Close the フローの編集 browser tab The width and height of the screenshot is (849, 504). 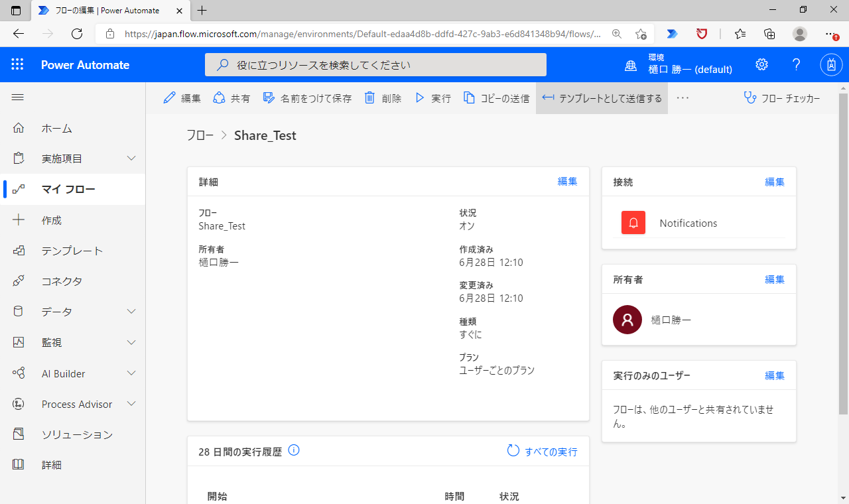[x=179, y=11]
